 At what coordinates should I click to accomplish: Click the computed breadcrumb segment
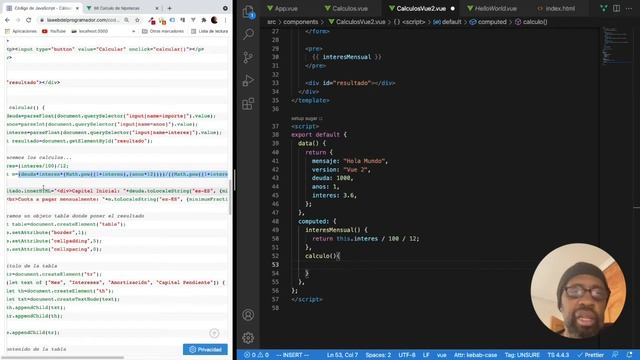488,22
